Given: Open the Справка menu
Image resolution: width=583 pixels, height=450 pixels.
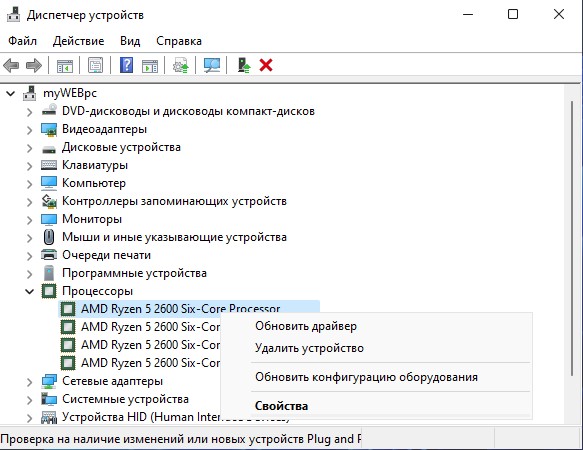Looking at the screenshot, I should click(x=179, y=41).
